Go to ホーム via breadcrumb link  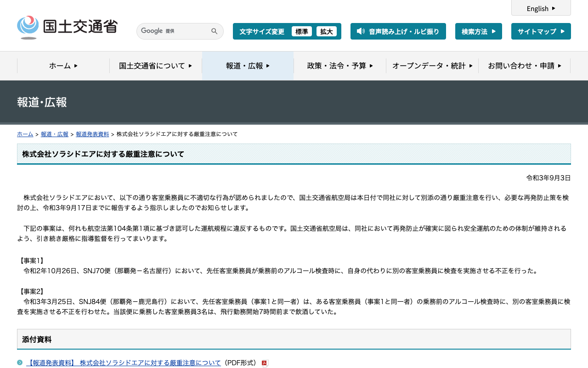coord(25,134)
